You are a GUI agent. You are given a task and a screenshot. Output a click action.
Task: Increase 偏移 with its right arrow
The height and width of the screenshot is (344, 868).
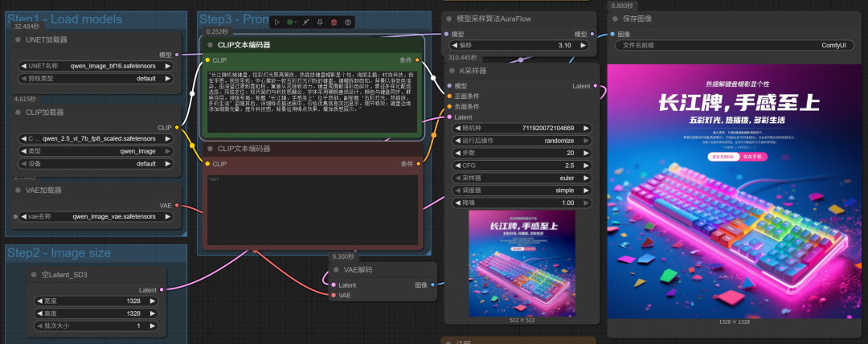click(584, 45)
